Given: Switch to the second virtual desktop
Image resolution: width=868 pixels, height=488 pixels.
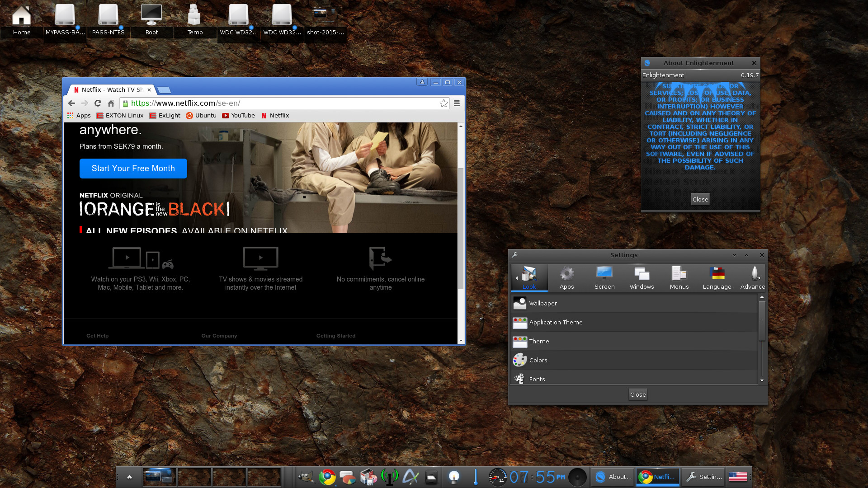Looking at the screenshot, I should 194,477.
